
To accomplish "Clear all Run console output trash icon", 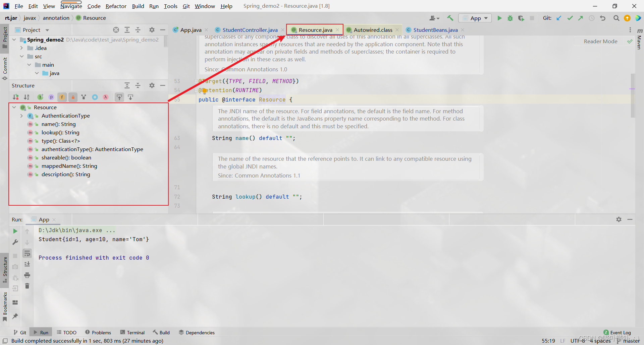I will 27,286.
